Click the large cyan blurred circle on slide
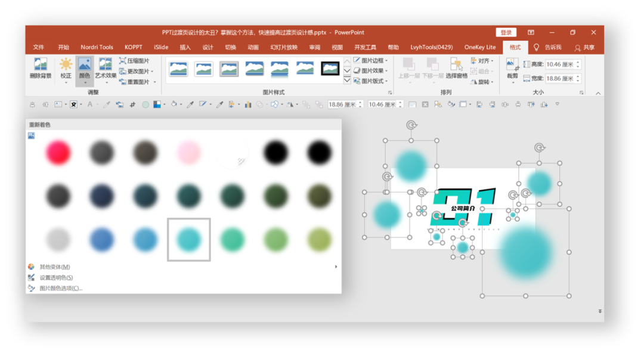Viewport: 644px width, 356px height. [526, 252]
